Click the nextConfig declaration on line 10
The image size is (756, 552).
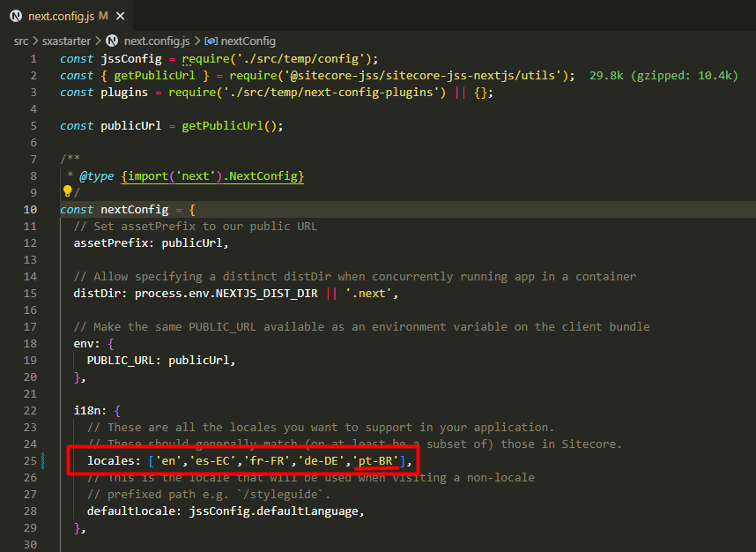[135, 209]
